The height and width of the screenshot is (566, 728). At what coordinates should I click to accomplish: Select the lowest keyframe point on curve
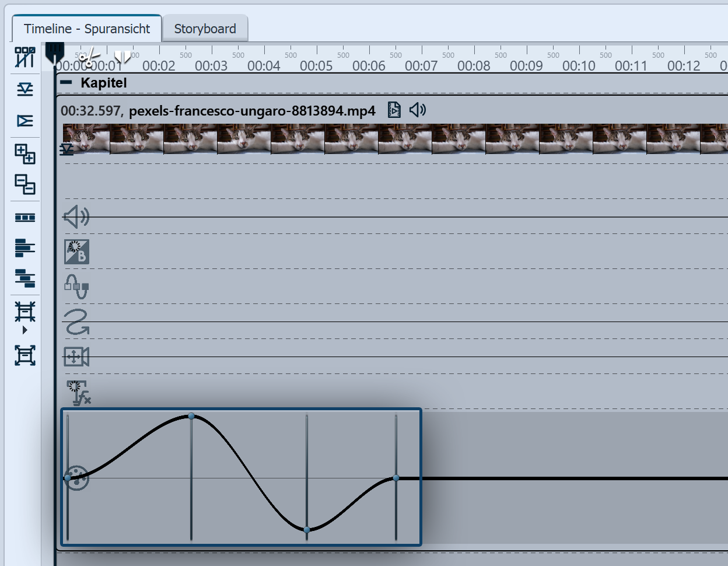pos(307,530)
